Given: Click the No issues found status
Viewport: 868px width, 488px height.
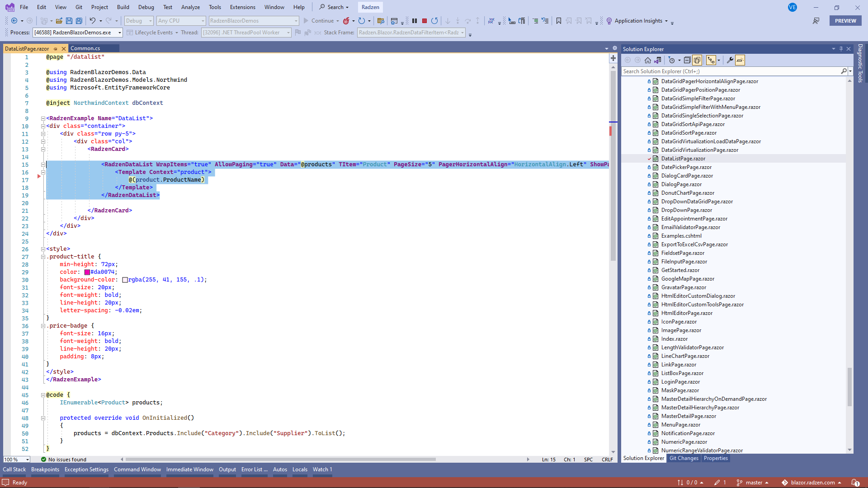Looking at the screenshot, I should coord(63,460).
